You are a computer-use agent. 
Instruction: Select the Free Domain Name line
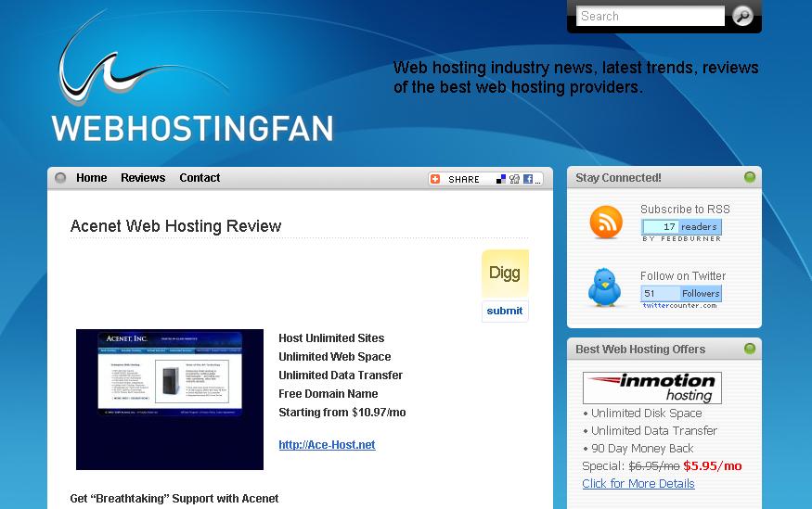click(329, 394)
